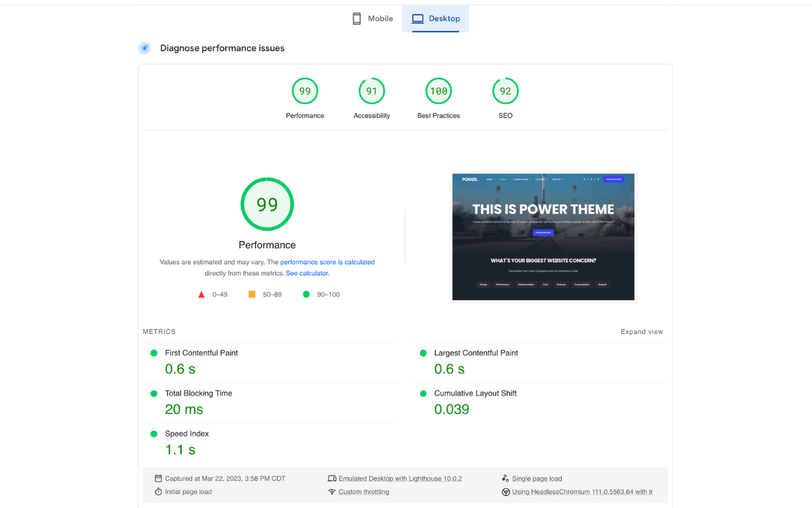Open the Single page load details

(537, 479)
